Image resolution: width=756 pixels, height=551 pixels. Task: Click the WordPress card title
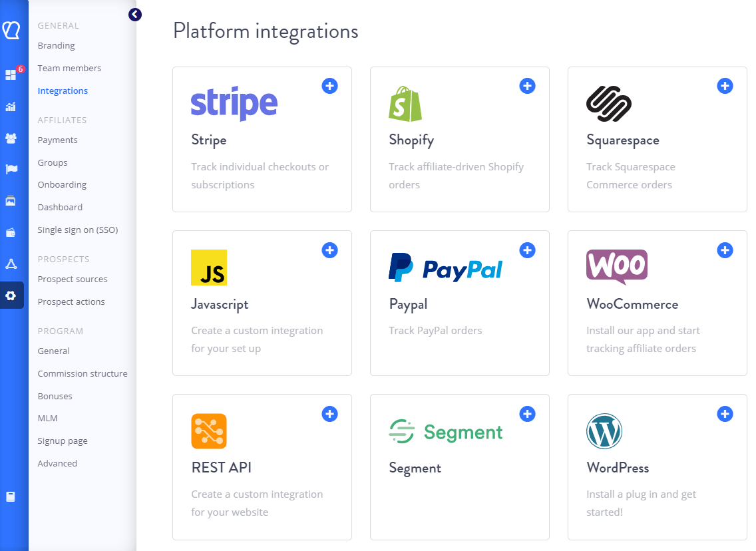coord(618,468)
